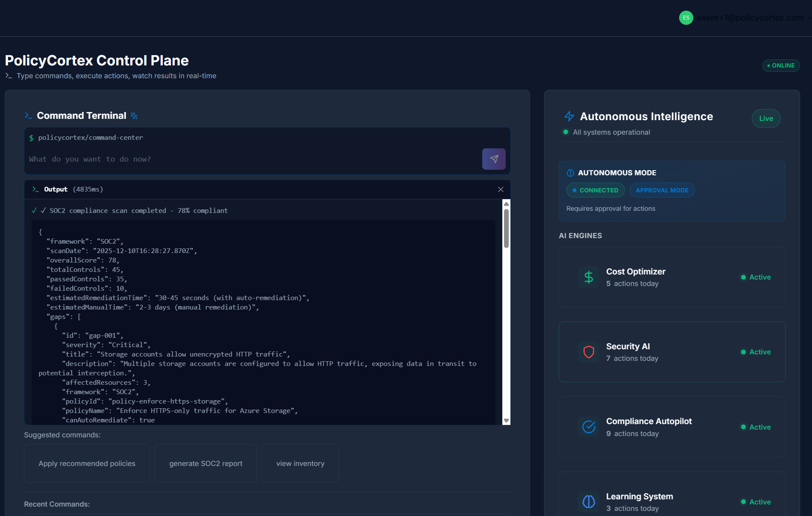Click 'SOC2 compliance scan completed - 78% compliant' line
This screenshot has width=812, height=516.
pyautogui.click(x=138, y=211)
